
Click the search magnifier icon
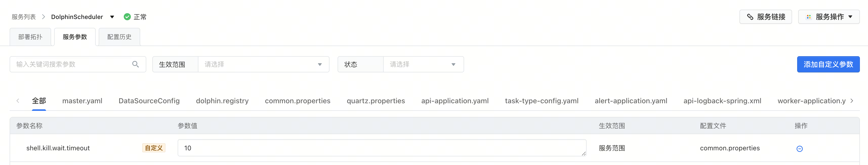[x=135, y=64]
